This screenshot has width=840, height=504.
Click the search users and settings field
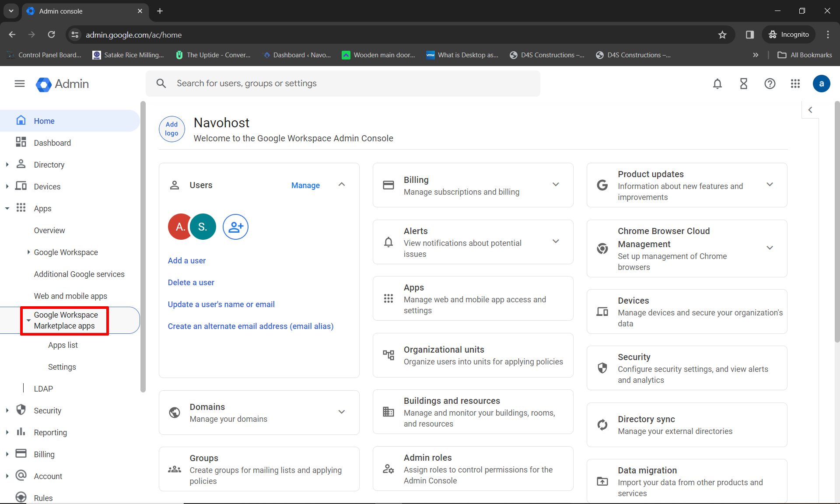343,84
